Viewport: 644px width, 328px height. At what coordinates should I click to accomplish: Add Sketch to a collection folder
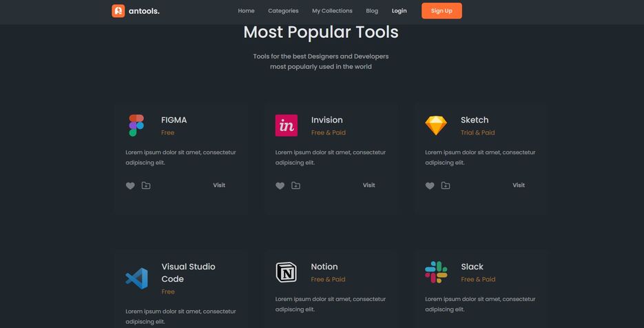pos(446,185)
